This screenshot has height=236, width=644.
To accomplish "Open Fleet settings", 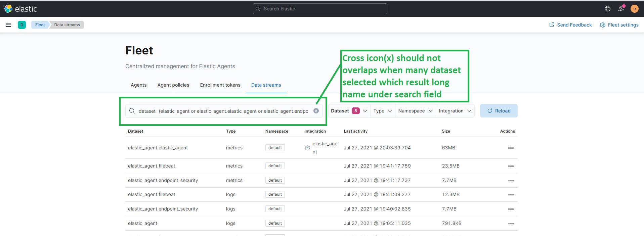I will [619, 25].
